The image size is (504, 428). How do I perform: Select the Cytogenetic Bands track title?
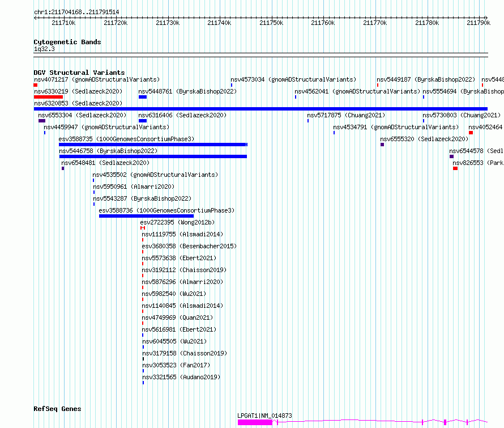[67, 42]
